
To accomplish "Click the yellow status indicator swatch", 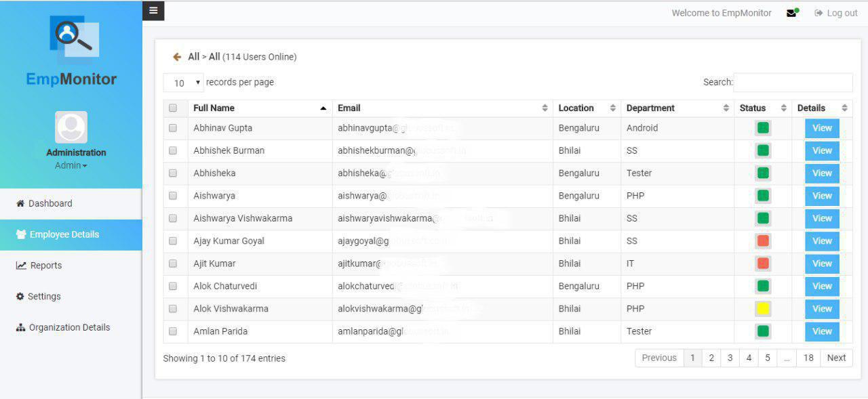I will tap(763, 309).
